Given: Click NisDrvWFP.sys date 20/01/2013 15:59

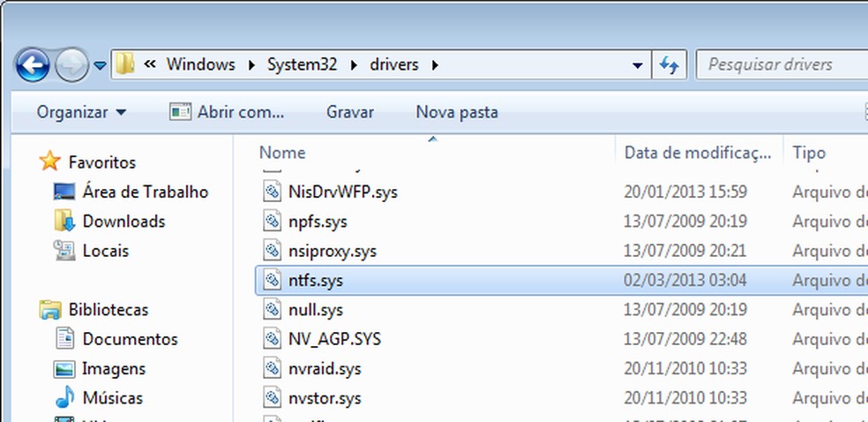Looking at the screenshot, I should pos(685,192).
